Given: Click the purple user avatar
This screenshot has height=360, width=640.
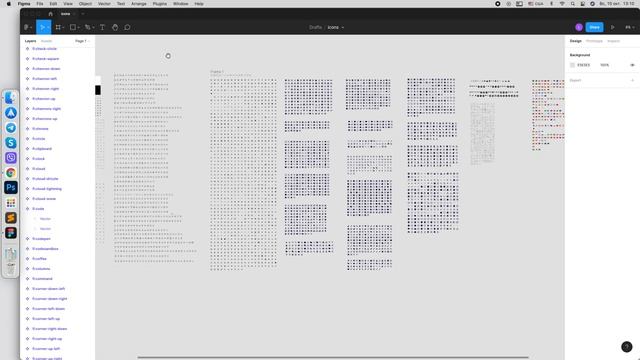Looking at the screenshot, I should pyautogui.click(x=579, y=27).
